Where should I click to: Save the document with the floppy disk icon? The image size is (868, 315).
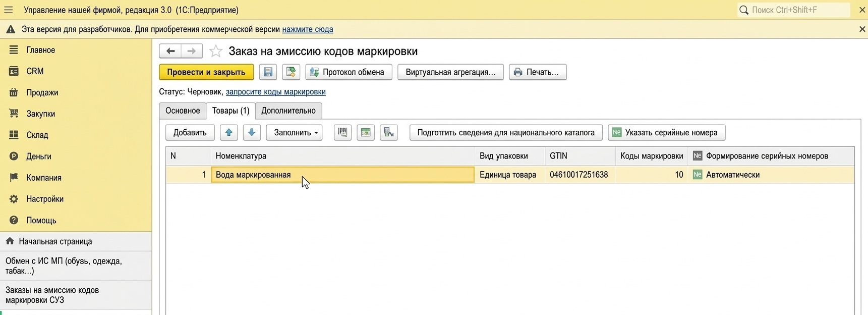tap(268, 72)
